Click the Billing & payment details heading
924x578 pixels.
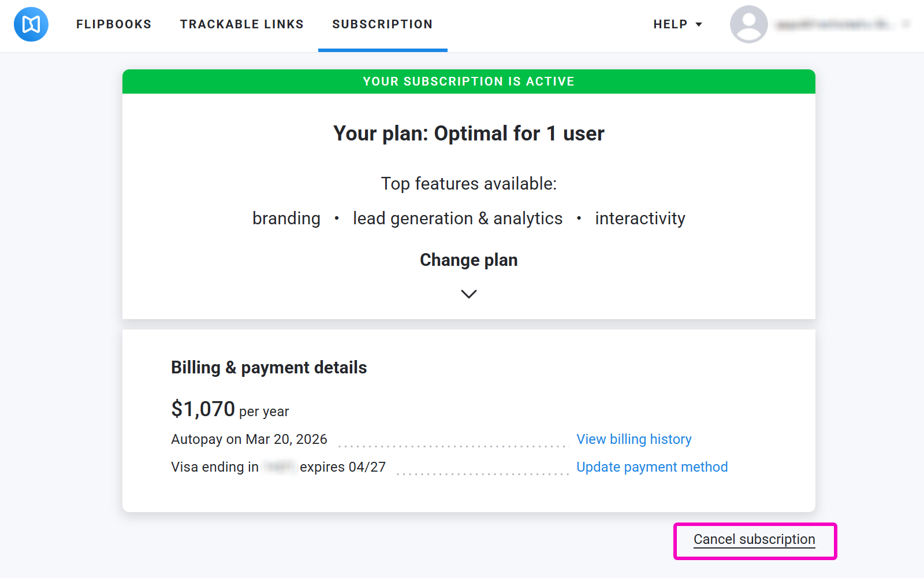click(x=269, y=367)
